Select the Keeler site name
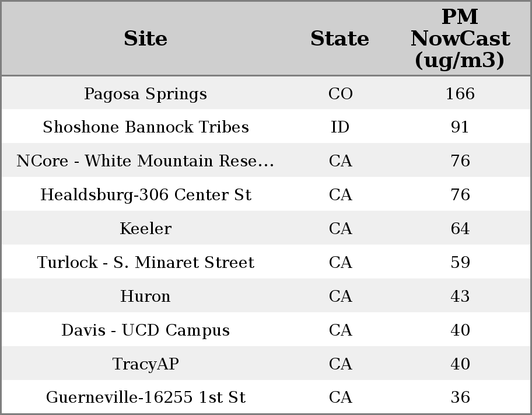532x415 pixels. 145,229
